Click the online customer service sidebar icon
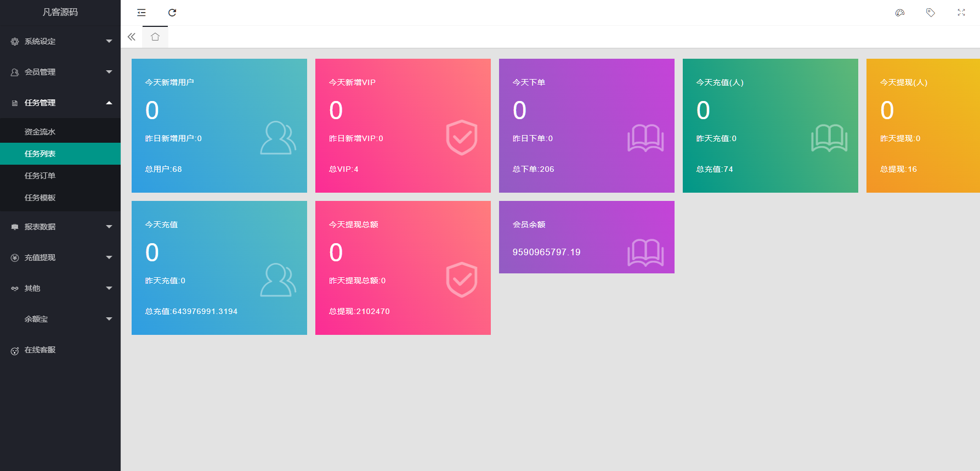 (15, 351)
